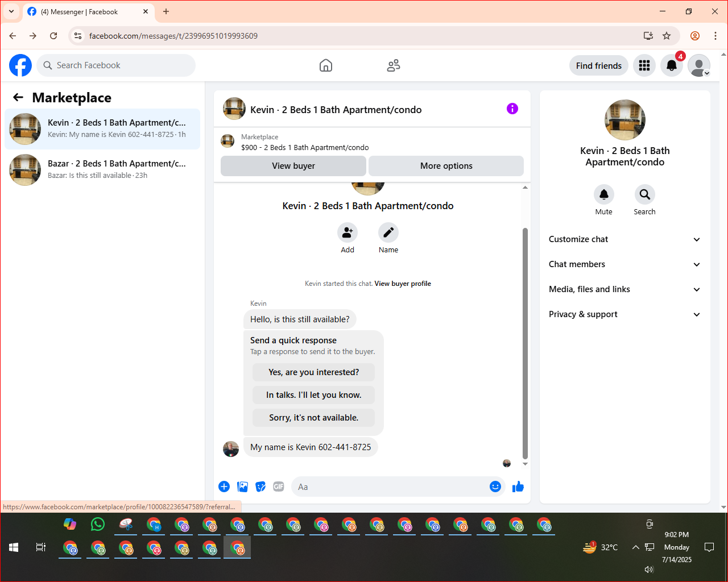Screen dimensions: 728x582
Task: Open the Friends icon in top navigation
Action: [x=394, y=65]
